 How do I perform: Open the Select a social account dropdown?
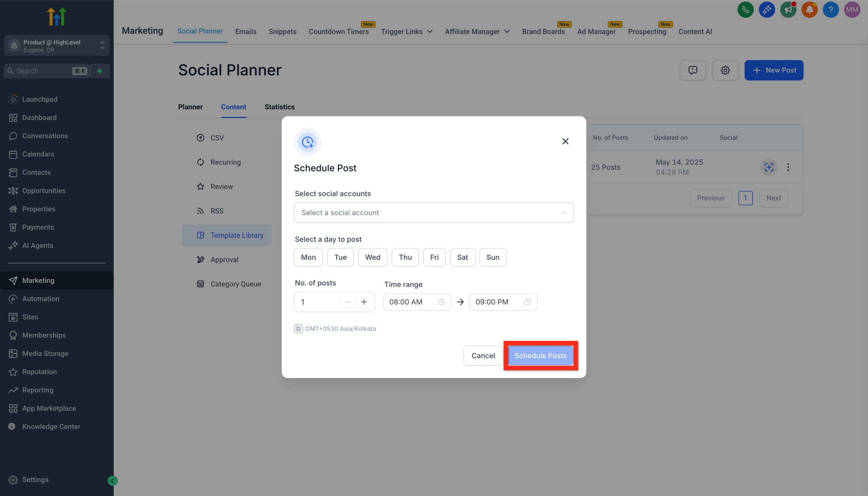pyautogui.click(x=433, y=212)
